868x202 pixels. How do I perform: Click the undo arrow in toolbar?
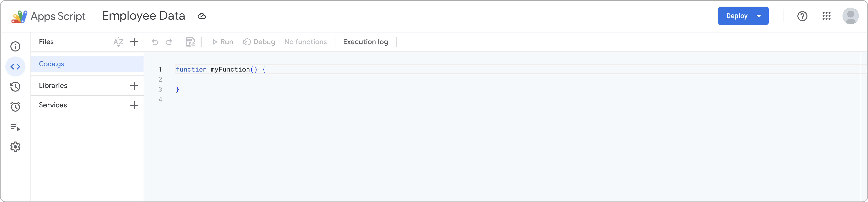[155, 42]
